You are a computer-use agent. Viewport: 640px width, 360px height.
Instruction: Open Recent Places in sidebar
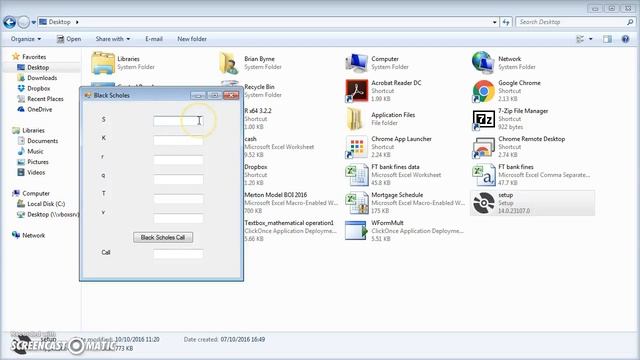click(x=45, y=99)
